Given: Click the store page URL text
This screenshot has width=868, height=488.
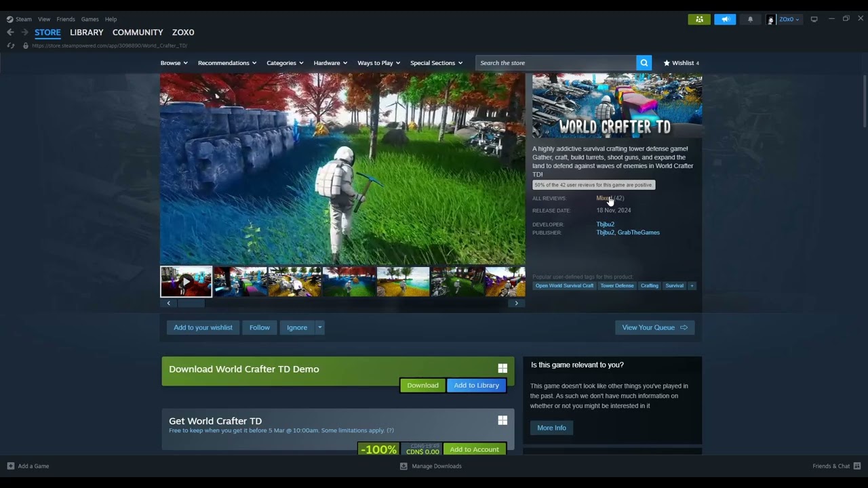Looking at the screenshot, I should (109, 45).
